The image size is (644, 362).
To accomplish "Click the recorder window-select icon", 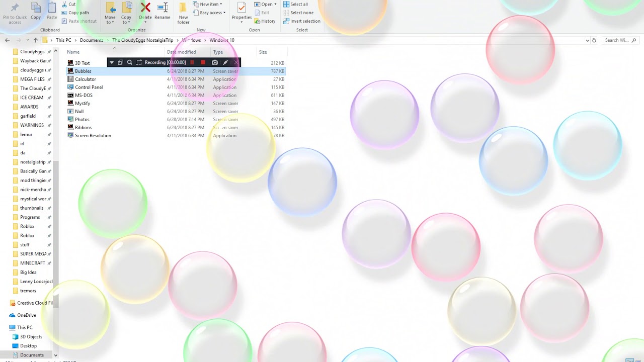I will pos(120,62).
